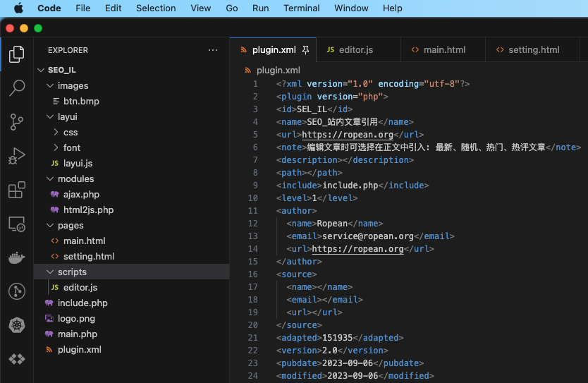Screen dimensions: 588x383
Task: Open the Explorer view in activity bar
Action: click(x=17, y=54)
